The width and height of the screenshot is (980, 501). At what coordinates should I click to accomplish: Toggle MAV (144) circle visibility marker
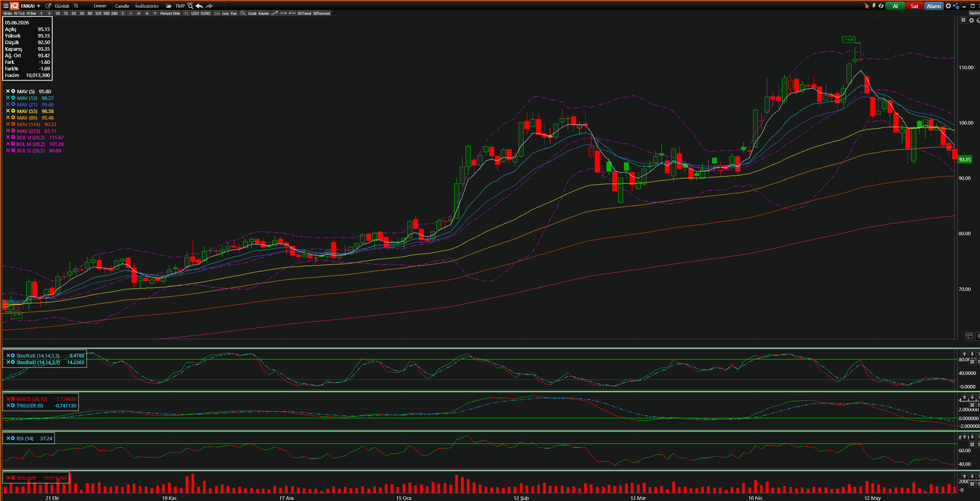click(x=13, y=124)
